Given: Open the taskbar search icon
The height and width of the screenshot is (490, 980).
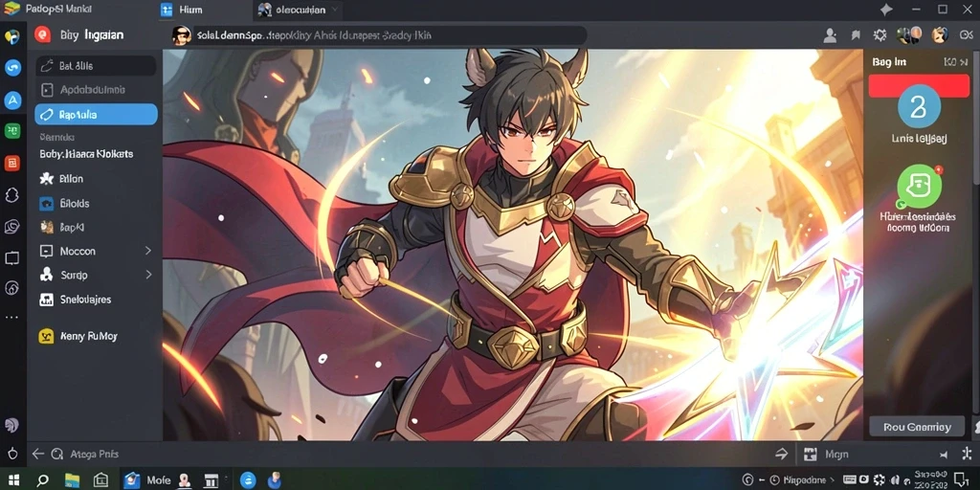Looking at the screenshot, I should [42, 480].
